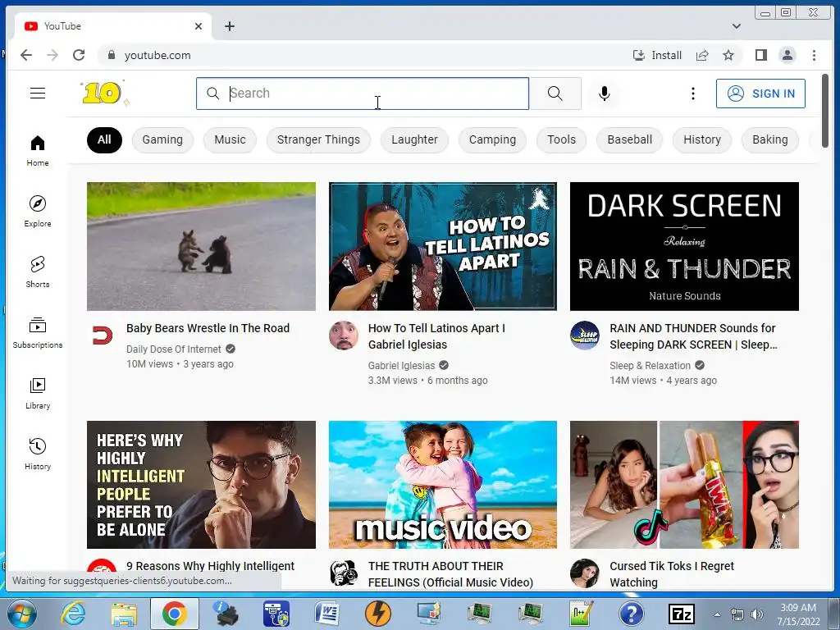This screenshot has width=840, height=630.
Task: Play the How To Tell Latinos Apart thumbnail
Action: tap(442, 246)
